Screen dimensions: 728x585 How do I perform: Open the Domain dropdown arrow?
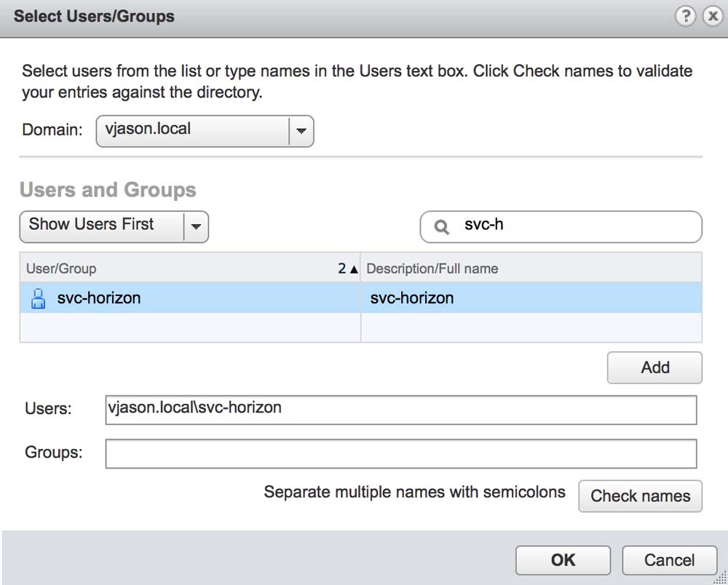301,132
